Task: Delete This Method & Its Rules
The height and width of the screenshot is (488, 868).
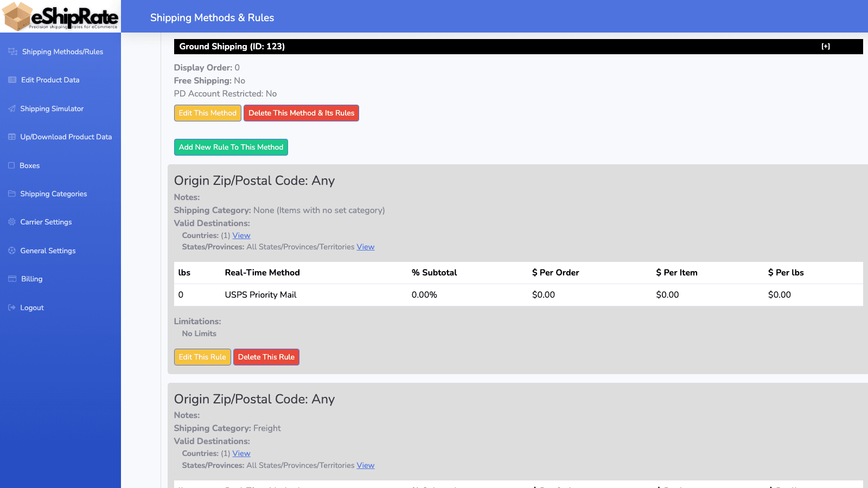Action: [301, 113]
